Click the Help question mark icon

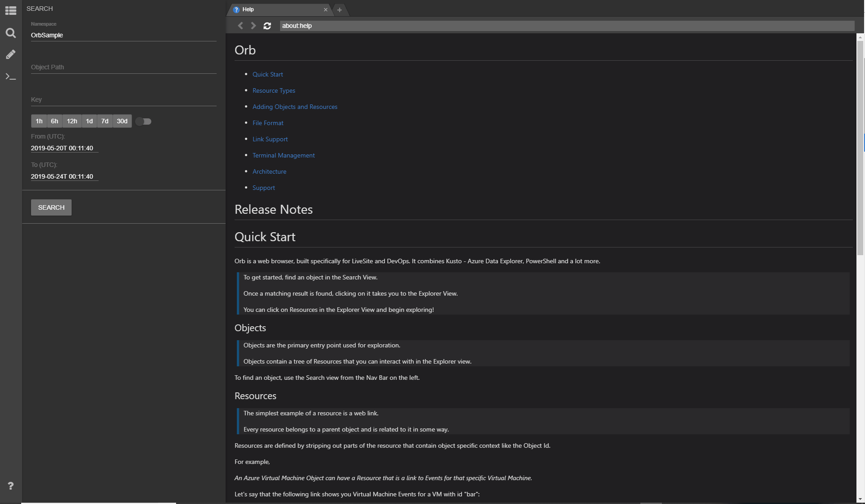tap(11, 486)
